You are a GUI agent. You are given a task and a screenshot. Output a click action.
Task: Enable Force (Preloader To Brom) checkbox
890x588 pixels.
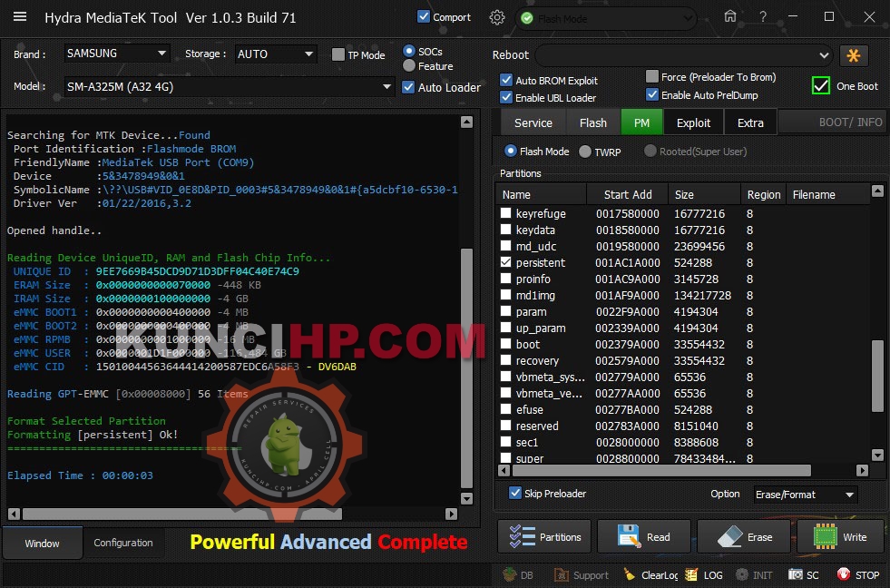[652, 76]
